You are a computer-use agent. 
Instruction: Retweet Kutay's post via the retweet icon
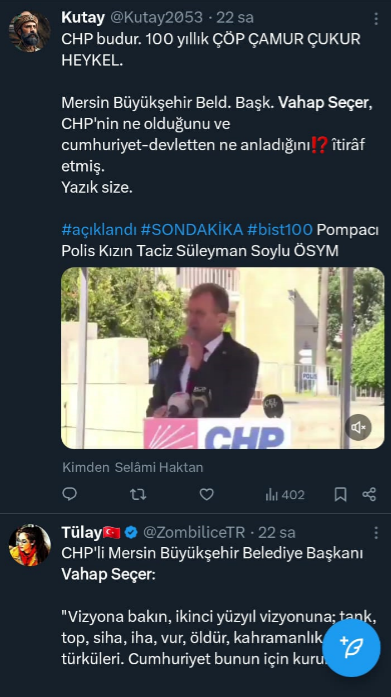coord(138,494)
